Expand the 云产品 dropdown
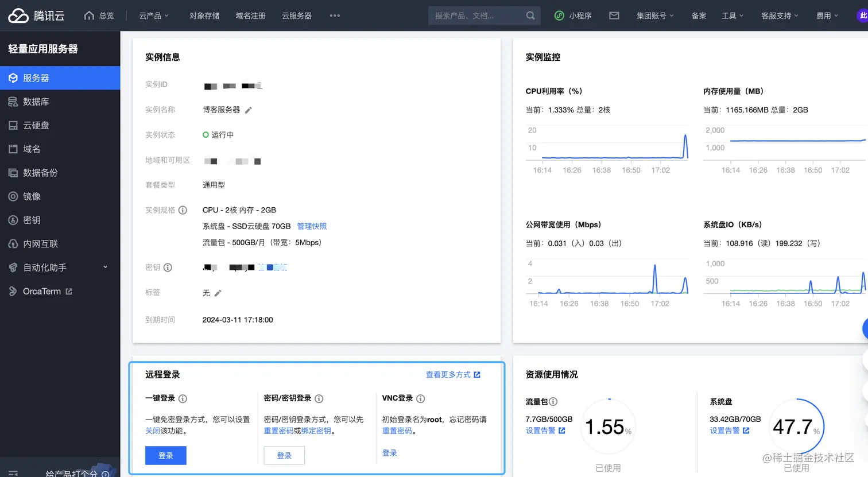Viewport: 868px width, 477px height. pos(154,15)
